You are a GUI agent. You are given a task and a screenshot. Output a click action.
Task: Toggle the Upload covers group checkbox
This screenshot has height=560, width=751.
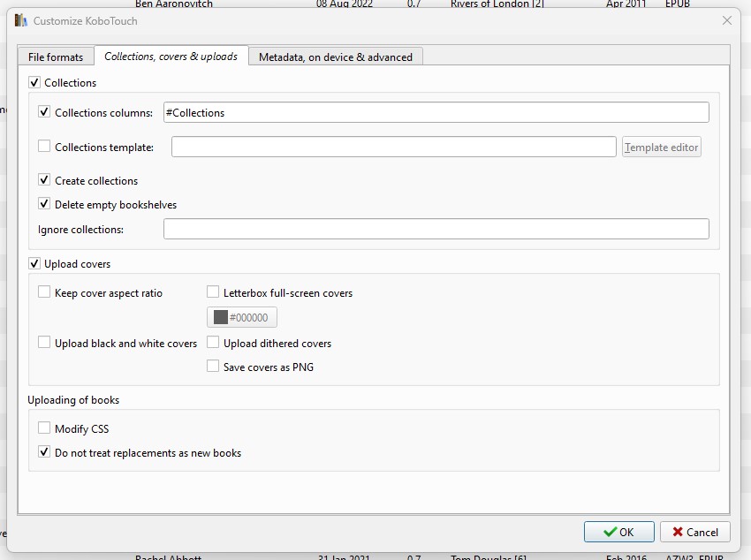(34, 263)
